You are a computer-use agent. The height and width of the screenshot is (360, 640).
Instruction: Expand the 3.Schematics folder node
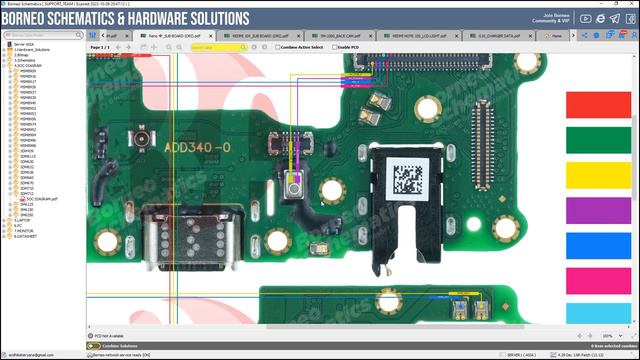(x=4, y=60)
